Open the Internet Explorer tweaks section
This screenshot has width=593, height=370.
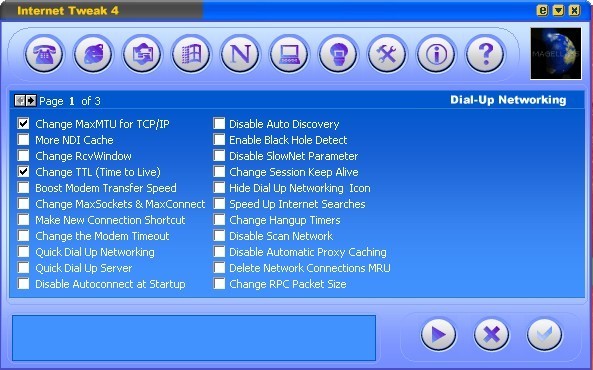tap(93, 54)
